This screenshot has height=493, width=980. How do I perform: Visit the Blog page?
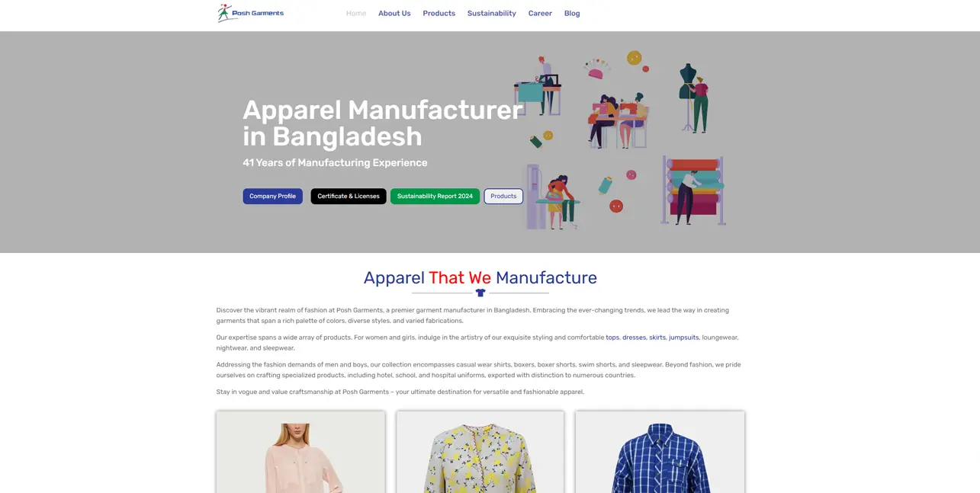point(572,13)
